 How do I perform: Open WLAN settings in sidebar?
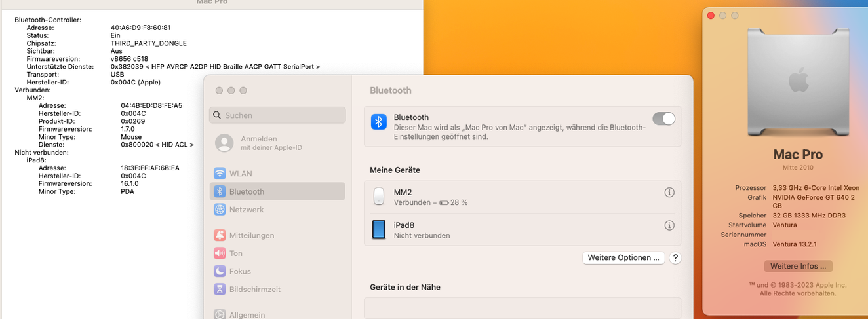coord(277,174)
